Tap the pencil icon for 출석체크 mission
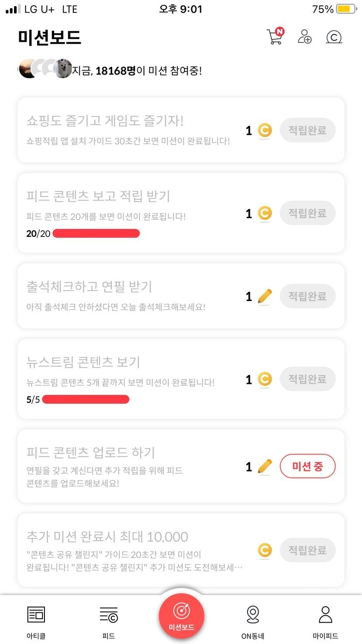Screen dimensions: 362x644 264,296
